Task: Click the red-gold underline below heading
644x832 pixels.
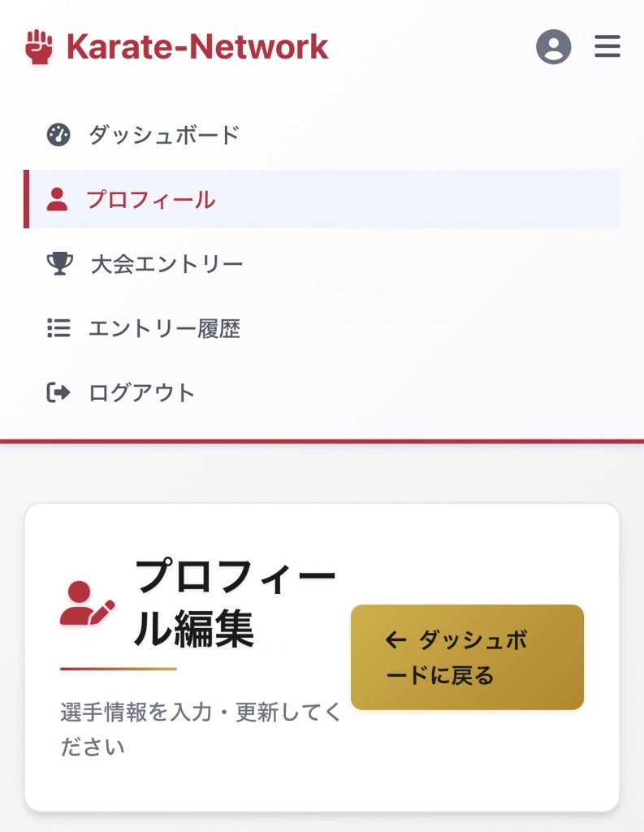Action: point(119,669)
